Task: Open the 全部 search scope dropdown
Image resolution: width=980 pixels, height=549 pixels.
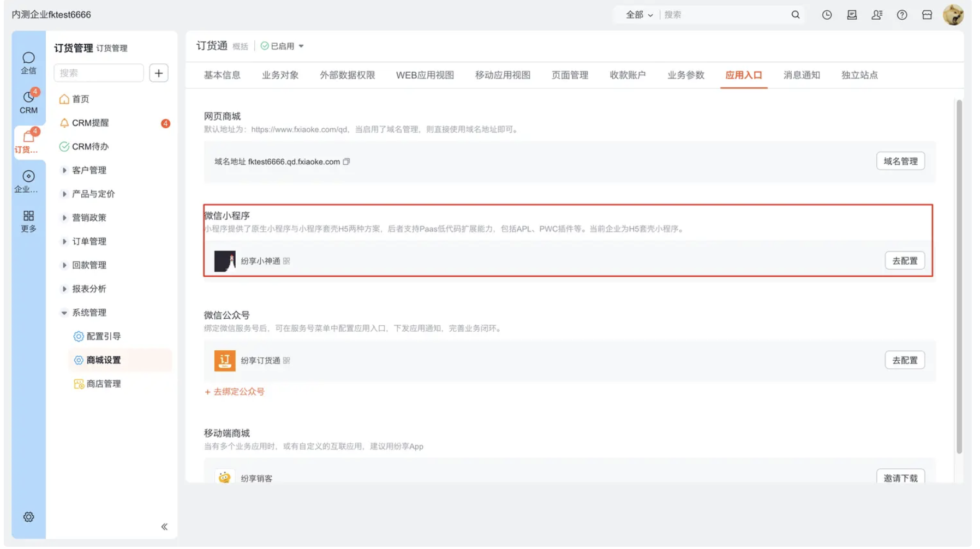Action: (x=639, y=15)
